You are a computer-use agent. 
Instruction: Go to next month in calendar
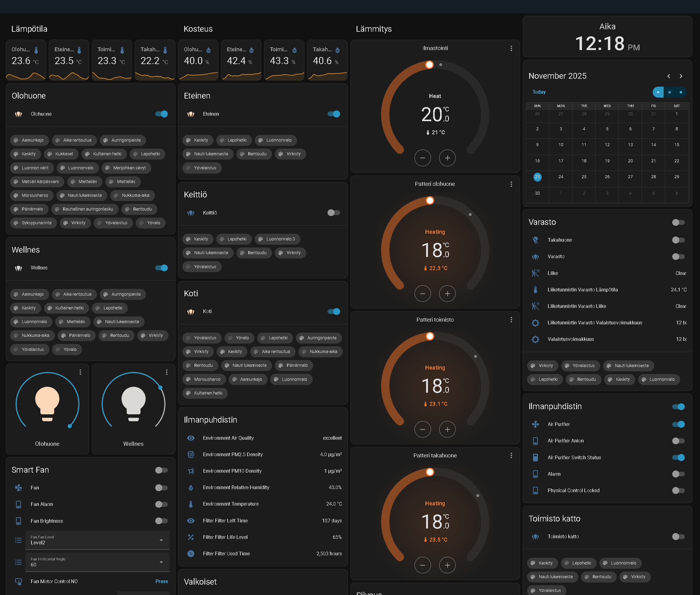(681, 76)
